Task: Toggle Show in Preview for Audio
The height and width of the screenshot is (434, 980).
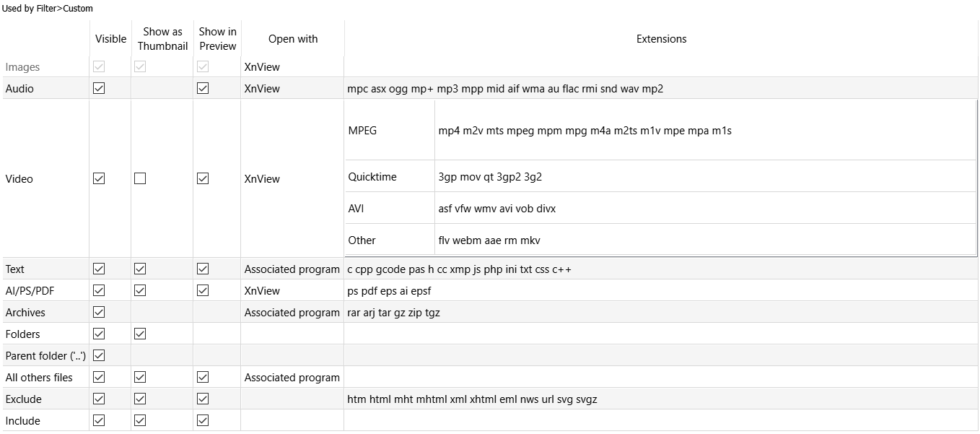Action: pyautogui.click(x=203, y=88)
